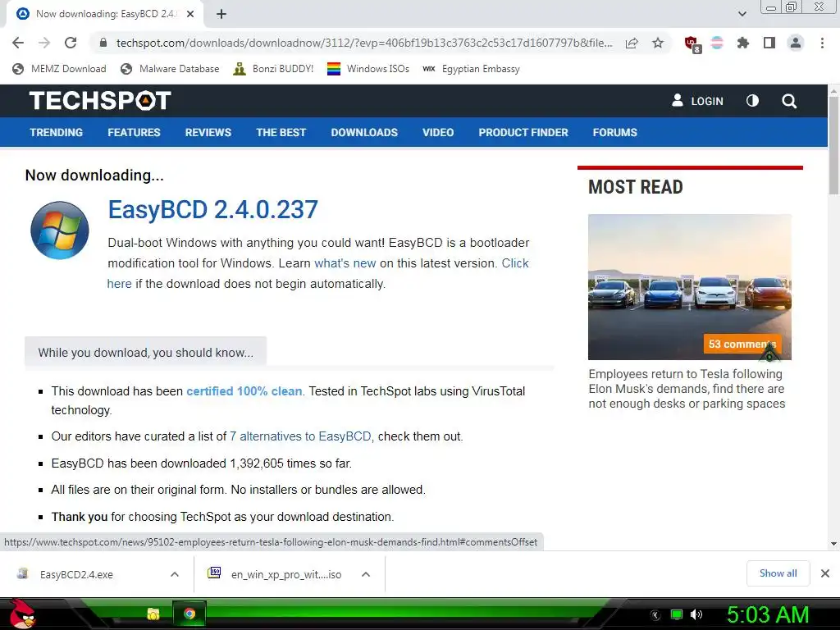Show hidden tray icons arrow
This screenshot has width=840, height=630.
point(655,614)
